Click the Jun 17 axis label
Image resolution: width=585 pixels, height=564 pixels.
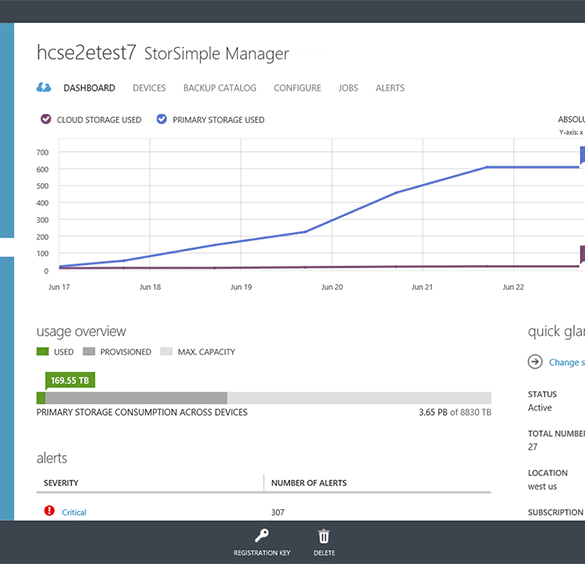59,287
